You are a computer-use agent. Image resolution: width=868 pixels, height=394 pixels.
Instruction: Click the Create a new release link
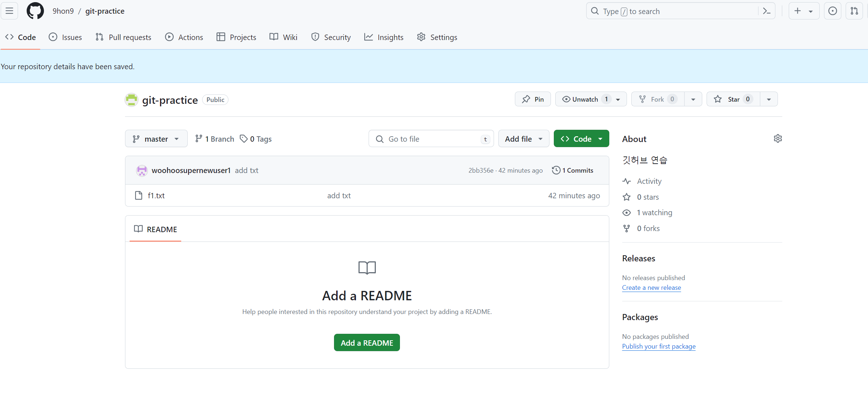coord(651,287)
